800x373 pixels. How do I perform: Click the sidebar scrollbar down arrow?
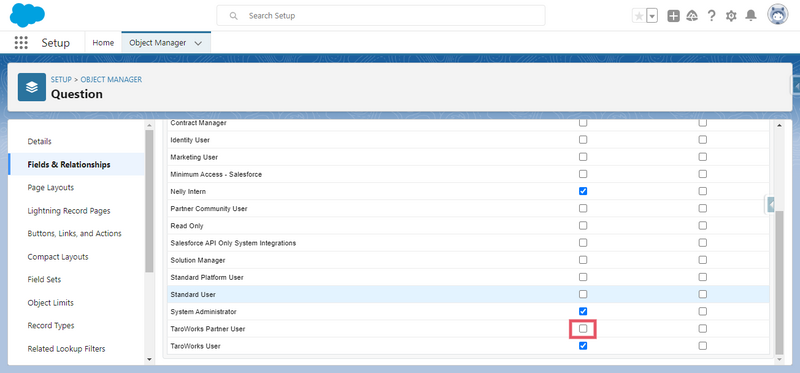[x=149, y=359]
